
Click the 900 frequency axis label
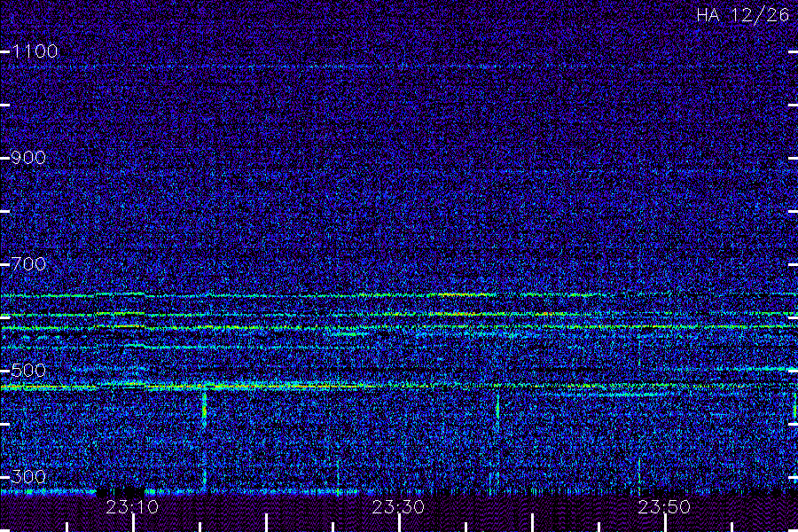[28, 158]
